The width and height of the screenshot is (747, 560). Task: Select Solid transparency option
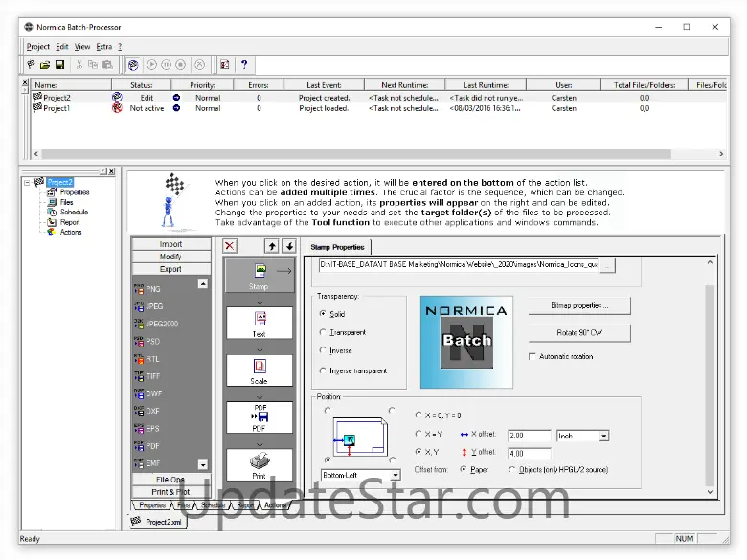323,314
